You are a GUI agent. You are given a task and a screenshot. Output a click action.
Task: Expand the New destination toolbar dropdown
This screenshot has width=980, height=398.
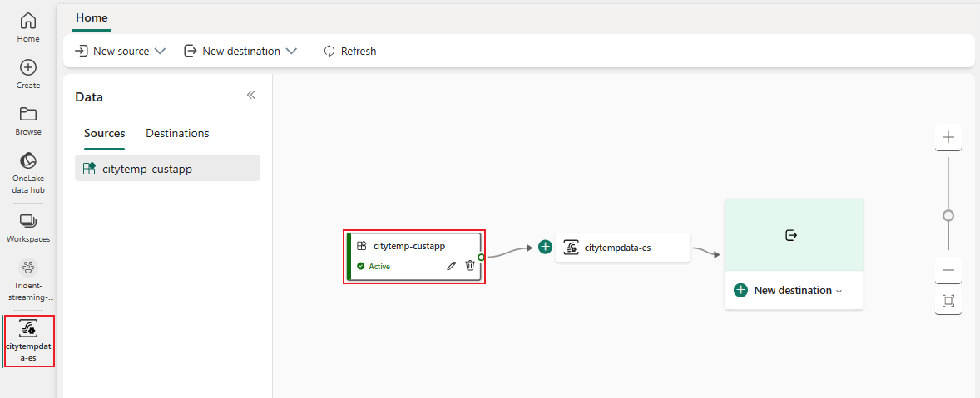(290, 52)
